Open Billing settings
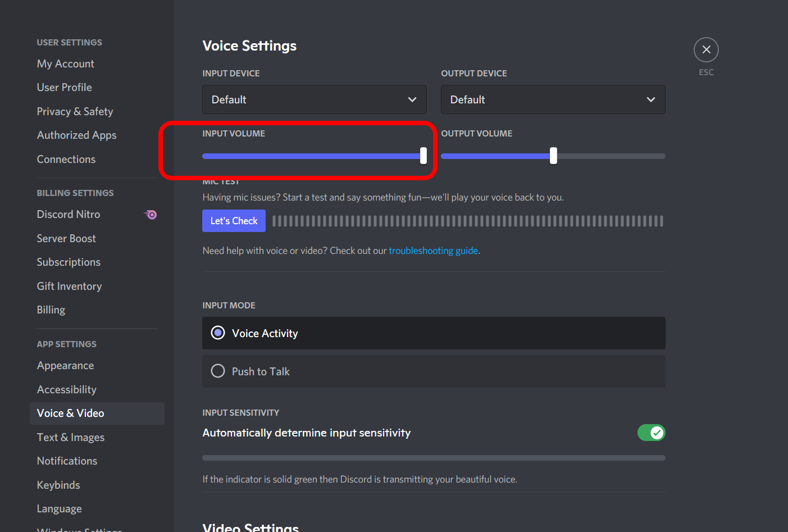Viewport: 788px width, 532px height. point(51,310)
